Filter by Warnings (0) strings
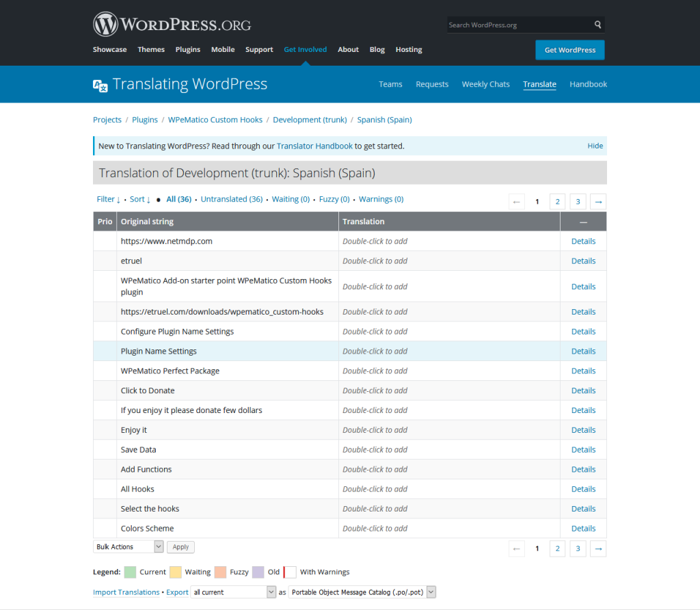The height and width of the screenshot is (610, 700). point(381,199)
